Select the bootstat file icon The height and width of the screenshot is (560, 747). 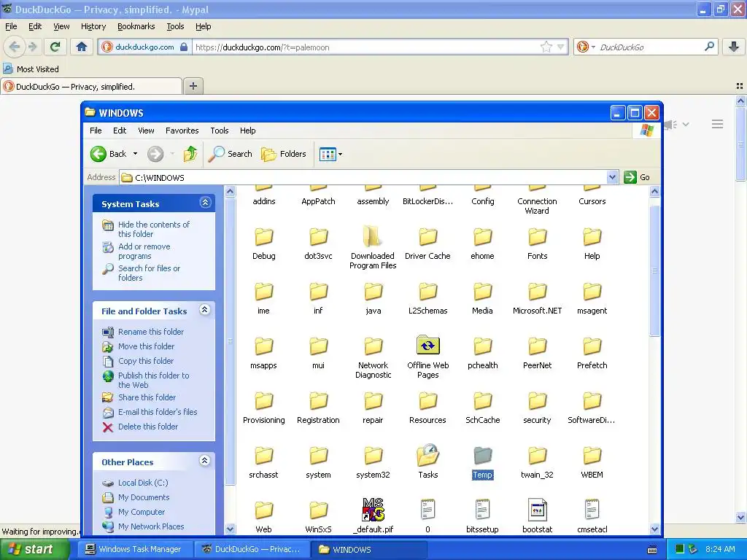(538, 510)
